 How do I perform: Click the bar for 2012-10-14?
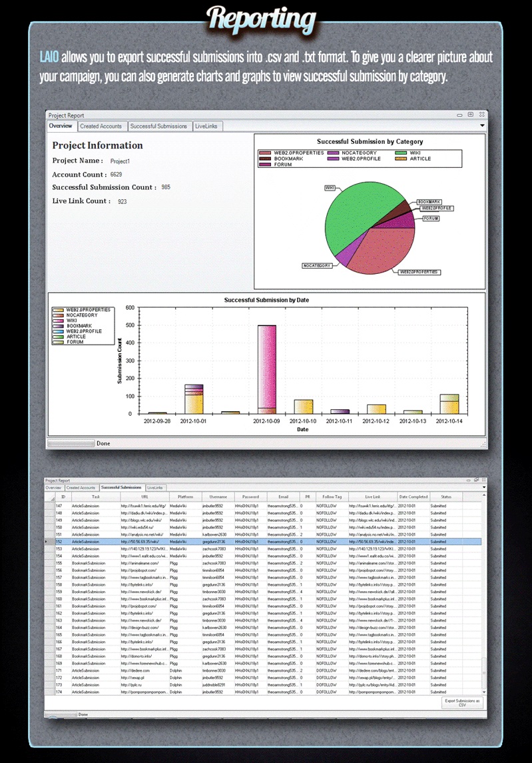(449, 404)
